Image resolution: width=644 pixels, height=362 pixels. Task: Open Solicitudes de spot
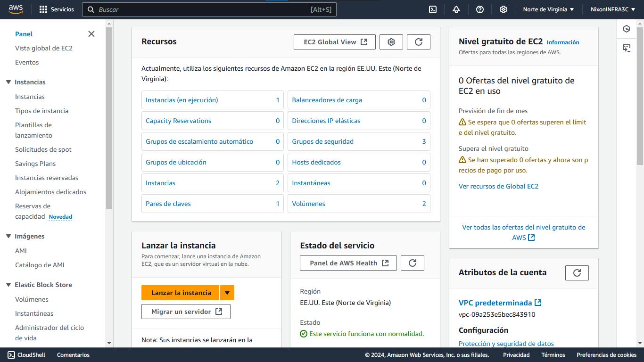43,149
